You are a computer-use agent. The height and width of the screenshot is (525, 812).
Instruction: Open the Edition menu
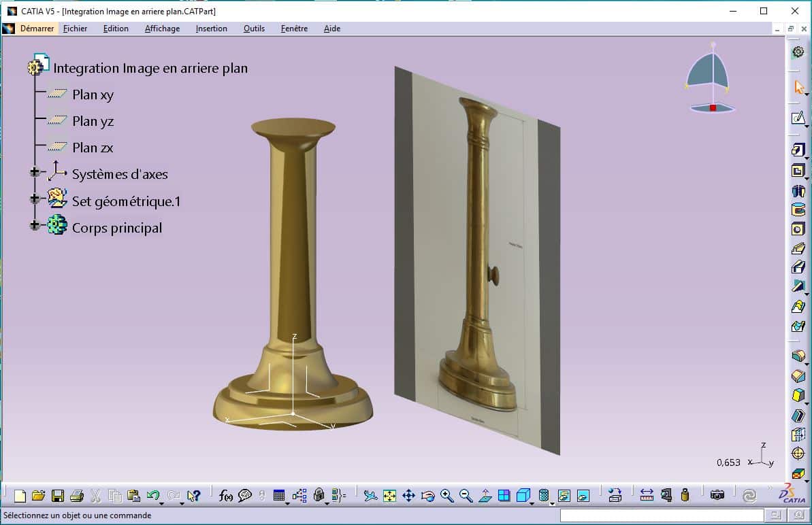(116, 29)
